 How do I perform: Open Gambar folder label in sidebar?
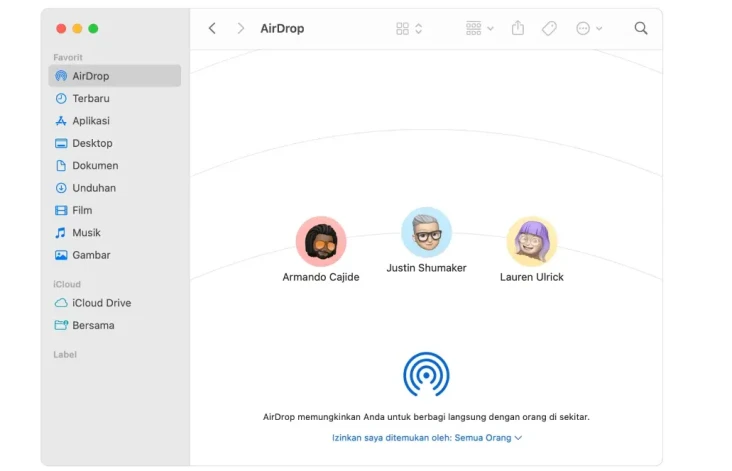click(x=91, y=255)
